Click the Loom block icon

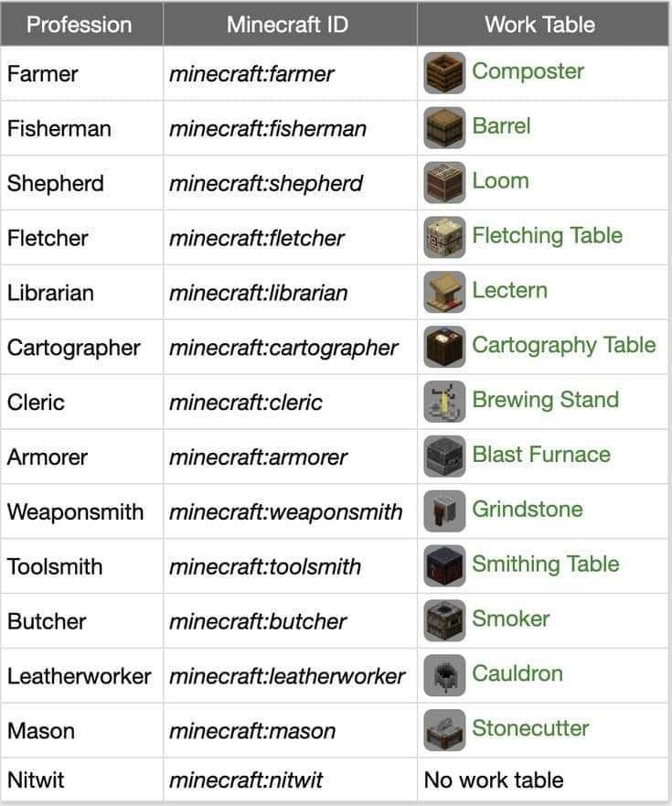[x=444, y=182]
